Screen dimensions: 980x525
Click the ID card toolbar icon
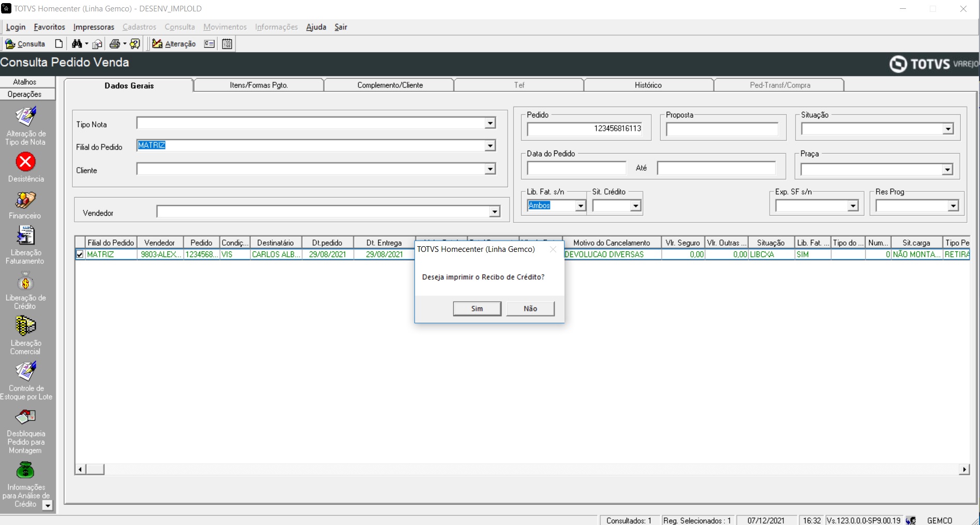[210, 44]
